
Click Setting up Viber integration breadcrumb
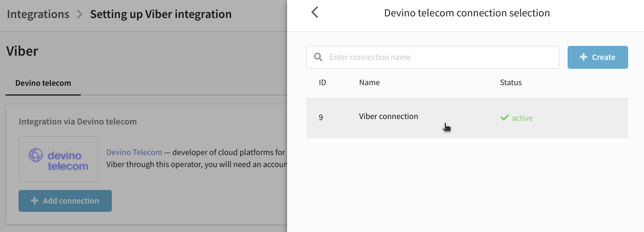click(x=161, y=14)
